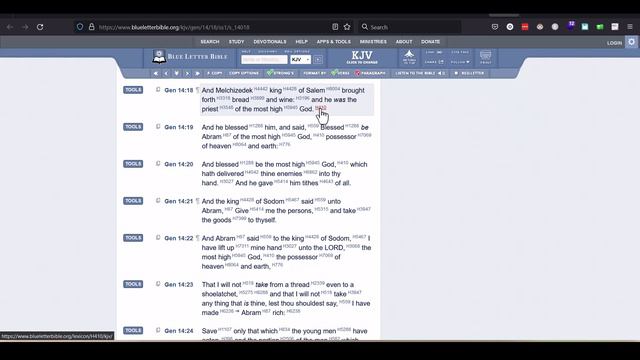Click the padlock site security icon
The width and height of the screenshot is (640, 360).
[x=91, y=27]
